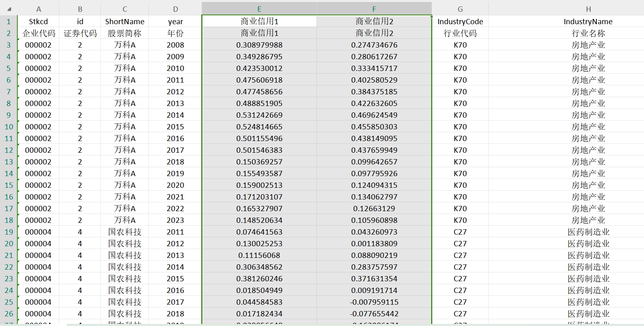The image size is (644, 326).
Task: Click 房地产业 in row 5
Action: tap(588, 68)
